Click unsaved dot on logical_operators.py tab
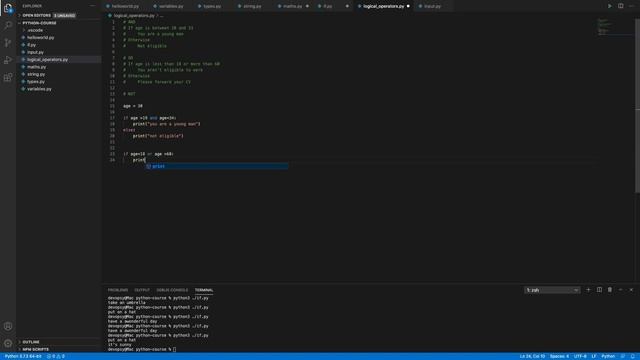This screenshot has height=360, width=640. (x=408, y=6)
